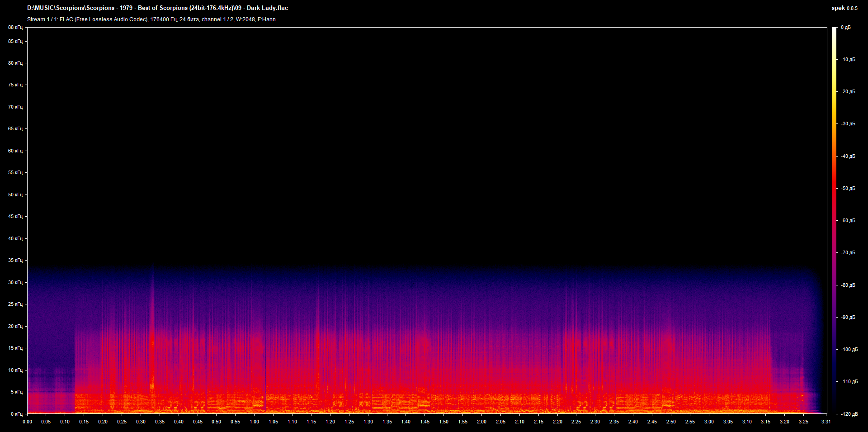Click the 3:31 timeline end label
The width and height of the screenshot is (868, 432).
tap(826, 422)
